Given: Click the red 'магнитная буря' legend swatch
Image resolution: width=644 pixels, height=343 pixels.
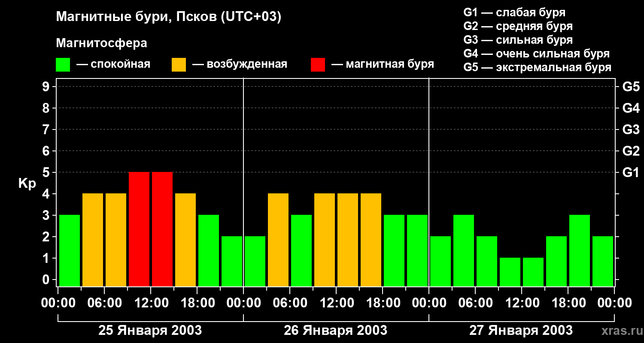Looking at the screenshot, I should [318, 65].
